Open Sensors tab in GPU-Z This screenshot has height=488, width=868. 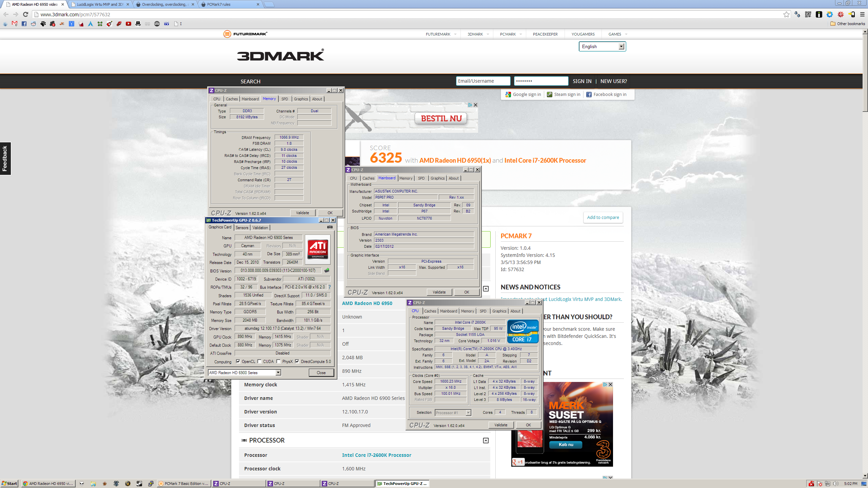[242, 228]
